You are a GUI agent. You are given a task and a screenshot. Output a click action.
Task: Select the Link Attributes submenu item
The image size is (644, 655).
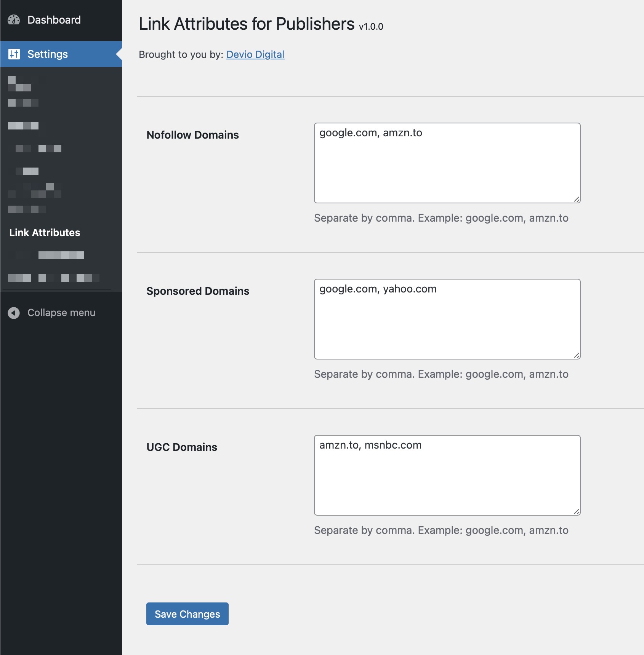click(45, 233)
